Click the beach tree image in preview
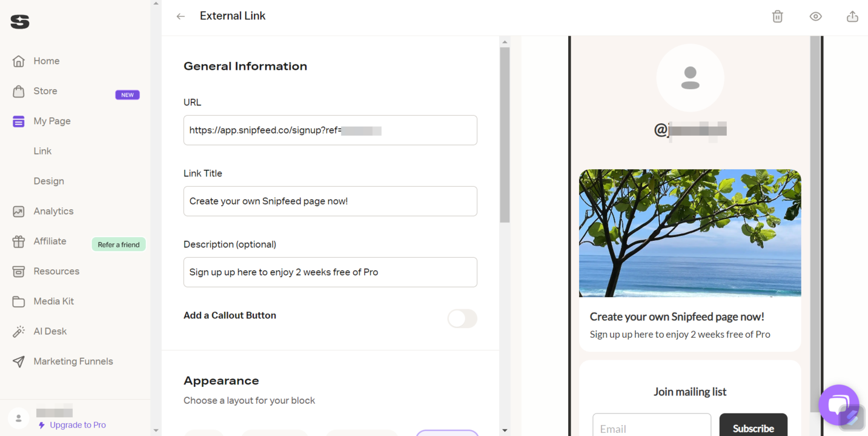 coord(690,233)
